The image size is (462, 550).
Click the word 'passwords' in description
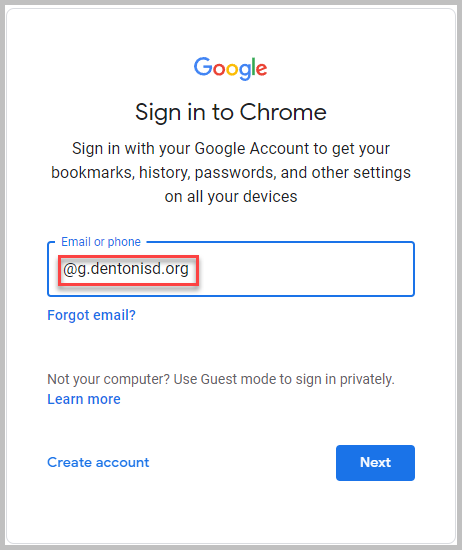[x=236, y=173]
